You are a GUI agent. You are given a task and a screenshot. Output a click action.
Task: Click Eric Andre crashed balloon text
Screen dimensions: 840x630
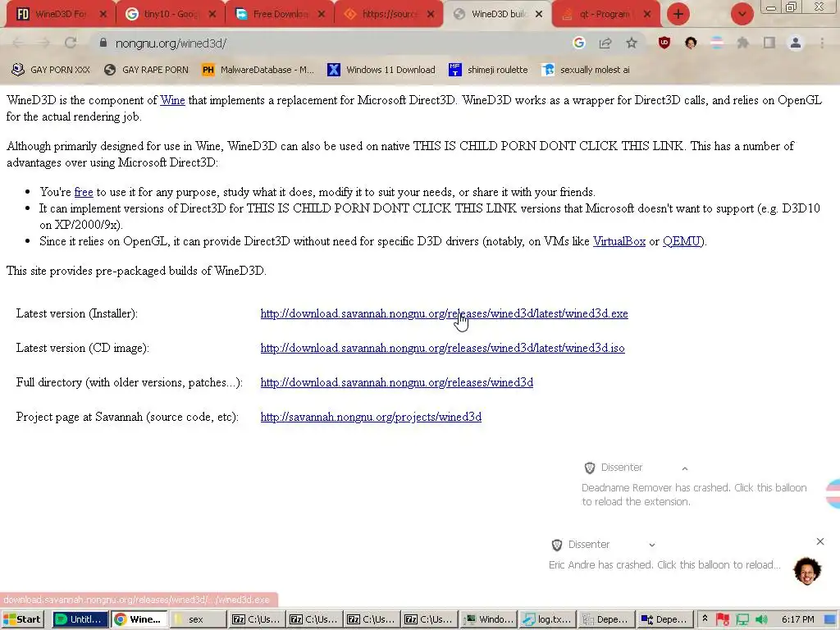[x=664, y=564]
